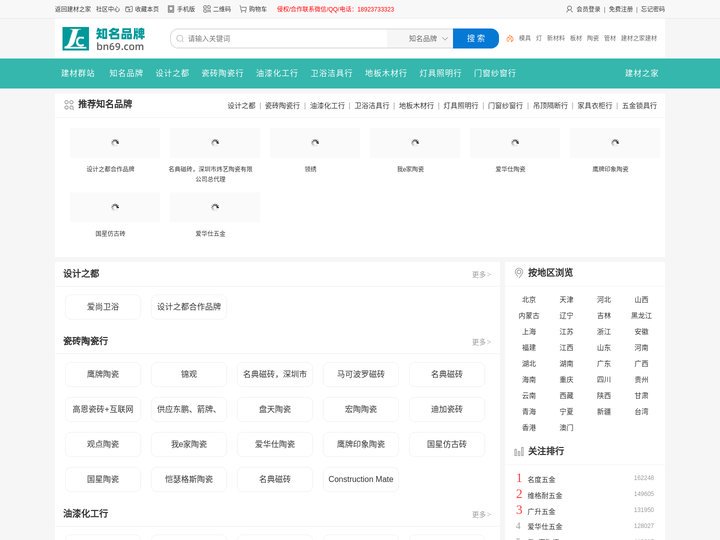This screenshot has height=540, width=720.
Task: Select 知名品牌 in the green navigation bar
Action: click(x=126, y=73)
